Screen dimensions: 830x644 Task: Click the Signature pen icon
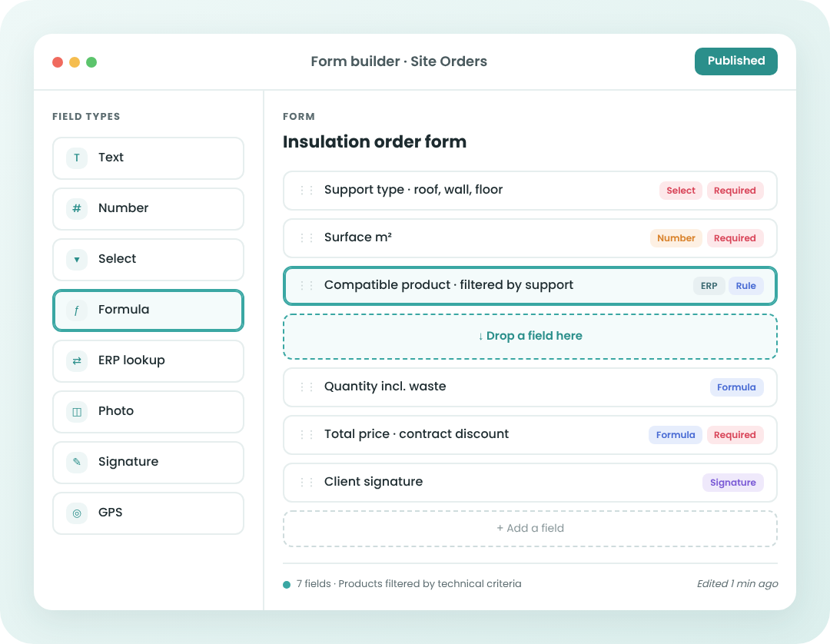[x=77, y=463]
